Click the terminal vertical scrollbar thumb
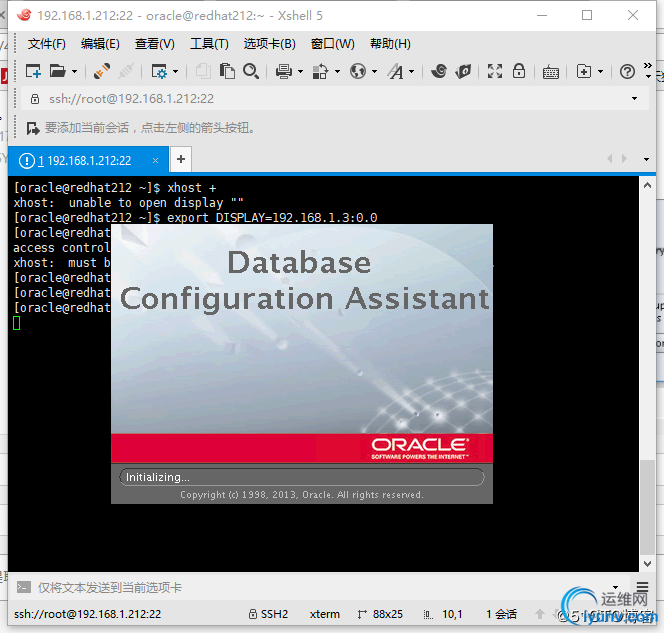664x633 pixels. click(x=647, y=507)
